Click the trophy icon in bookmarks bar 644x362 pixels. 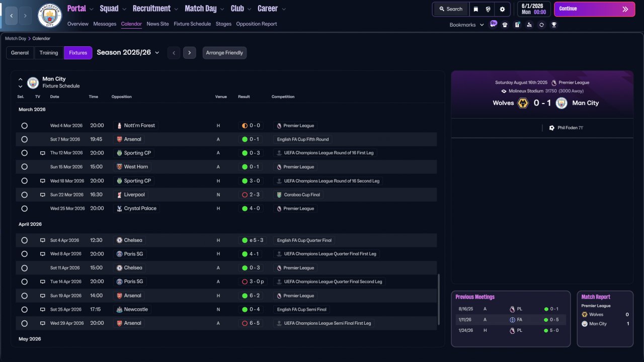point(554,25)
